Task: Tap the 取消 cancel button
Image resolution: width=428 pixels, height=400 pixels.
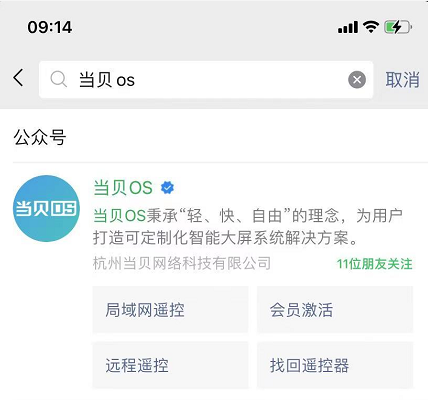Action: tap(402, 80)
